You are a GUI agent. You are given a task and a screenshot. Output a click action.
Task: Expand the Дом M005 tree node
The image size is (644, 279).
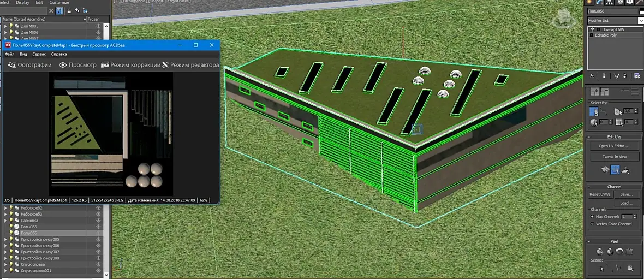click(5, 26)
